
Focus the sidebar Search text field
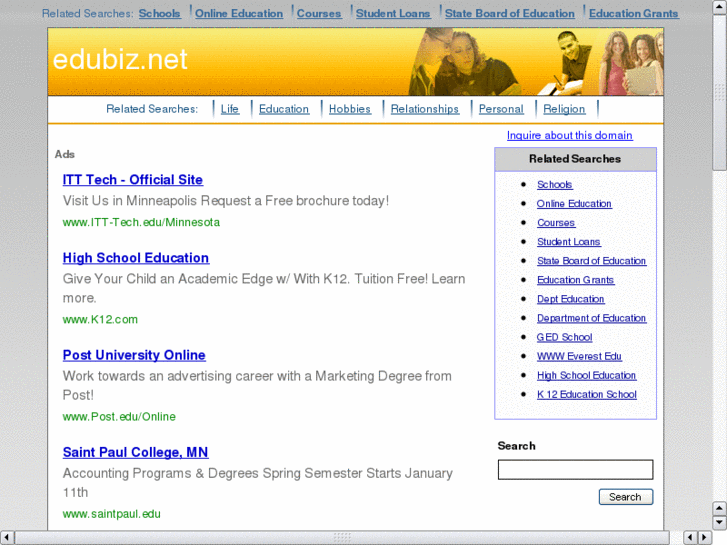(575, 470)
